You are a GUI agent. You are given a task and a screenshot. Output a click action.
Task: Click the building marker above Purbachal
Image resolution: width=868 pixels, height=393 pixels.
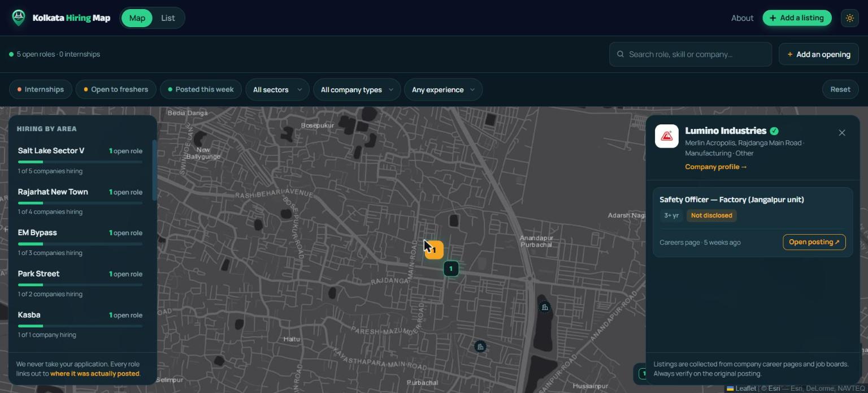(x=480, y=347)
